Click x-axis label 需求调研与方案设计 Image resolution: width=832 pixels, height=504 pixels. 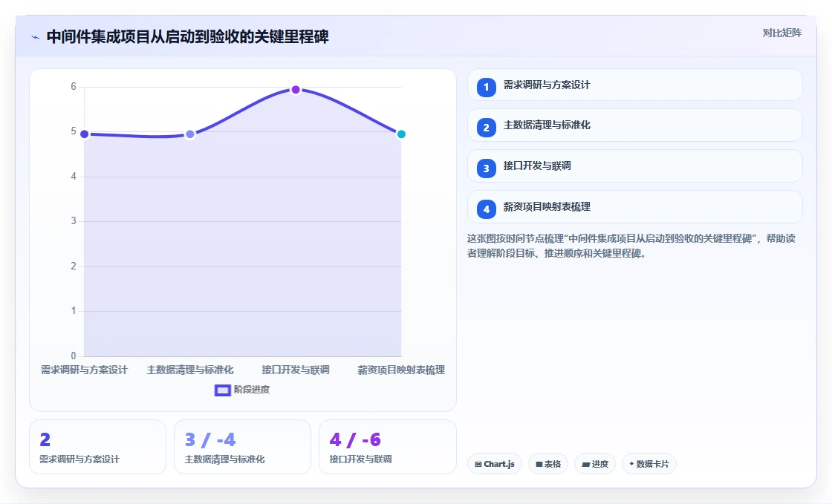85,370
